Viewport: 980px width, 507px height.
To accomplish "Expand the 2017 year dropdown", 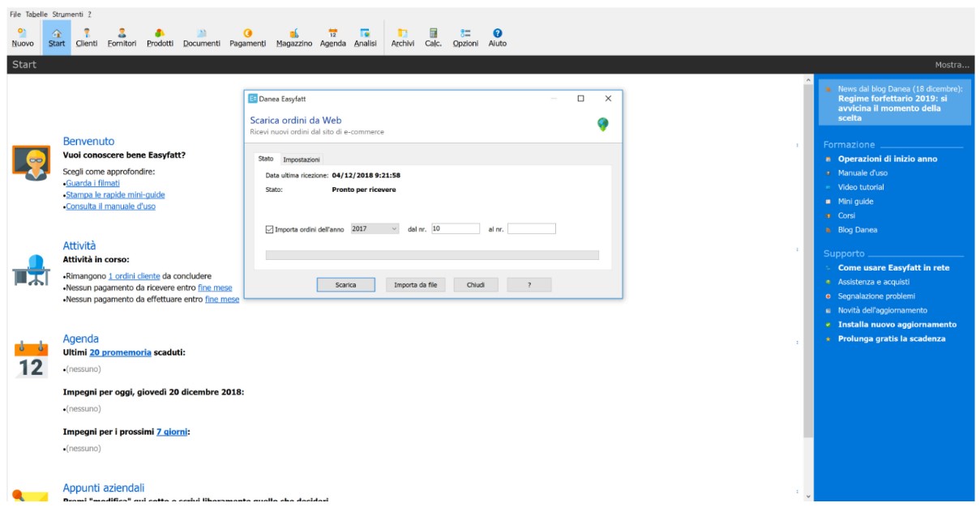I will click(x=374, y=229).
